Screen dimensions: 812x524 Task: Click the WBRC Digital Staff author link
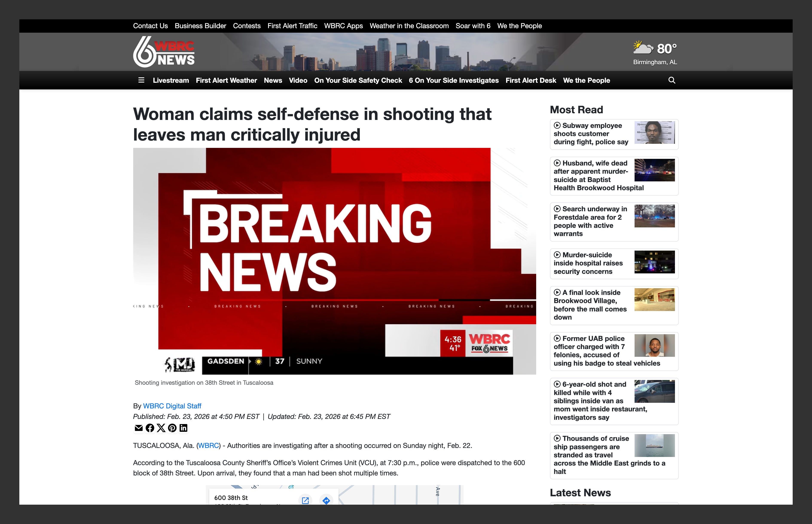(172, 406)
